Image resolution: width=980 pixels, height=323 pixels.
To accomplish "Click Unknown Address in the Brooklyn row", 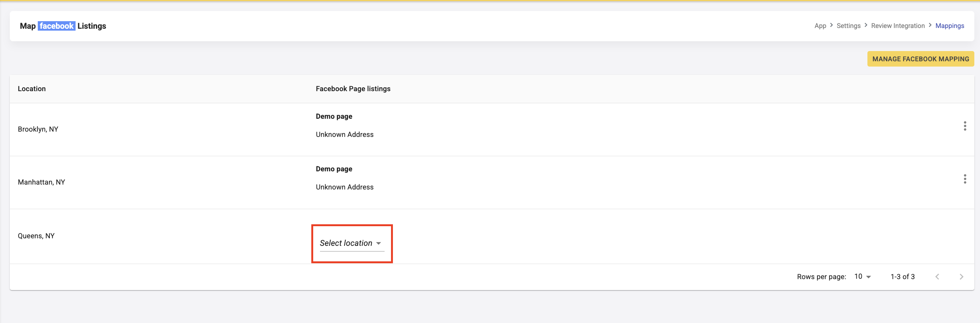I will coord(345,135).
